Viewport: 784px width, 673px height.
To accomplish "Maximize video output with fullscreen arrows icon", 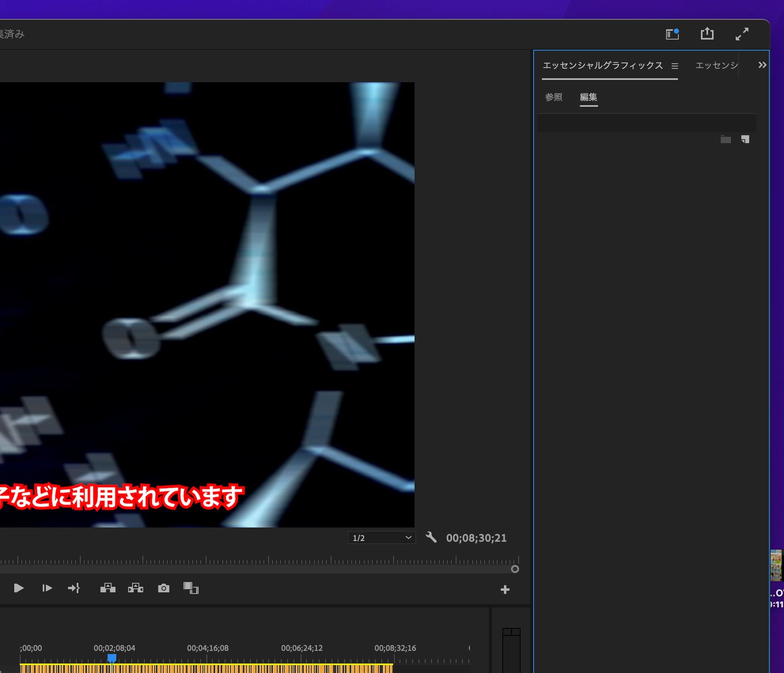I will 742,34.
